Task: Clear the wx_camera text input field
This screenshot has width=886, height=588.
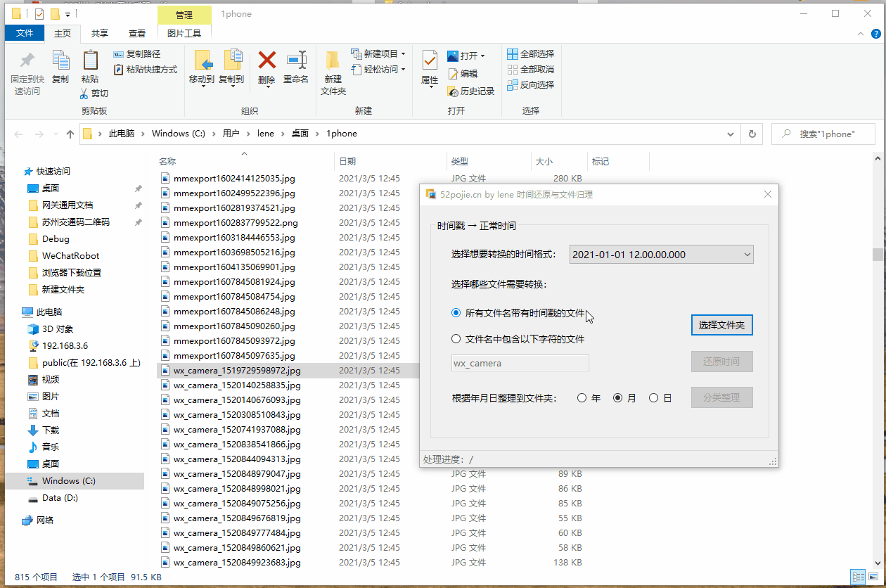Action: pos(520,362)
